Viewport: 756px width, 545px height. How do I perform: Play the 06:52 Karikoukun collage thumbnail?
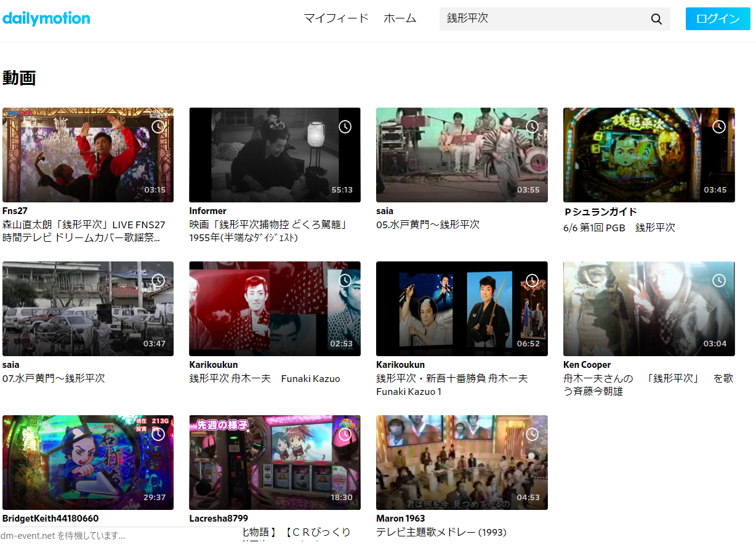[x=462, y=309]
